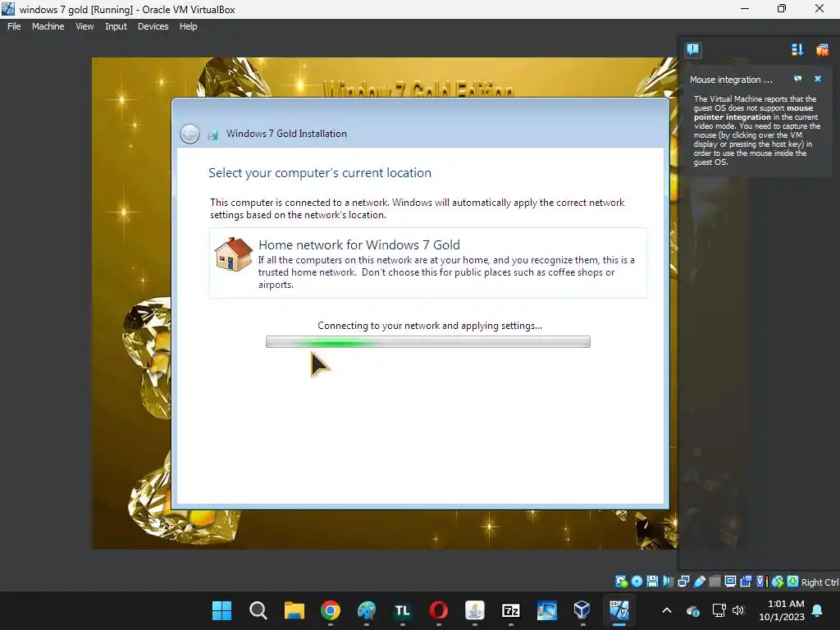Click the shared folders indicator
840x630 pixels.
pyautogui.click(x=714, y=582)
